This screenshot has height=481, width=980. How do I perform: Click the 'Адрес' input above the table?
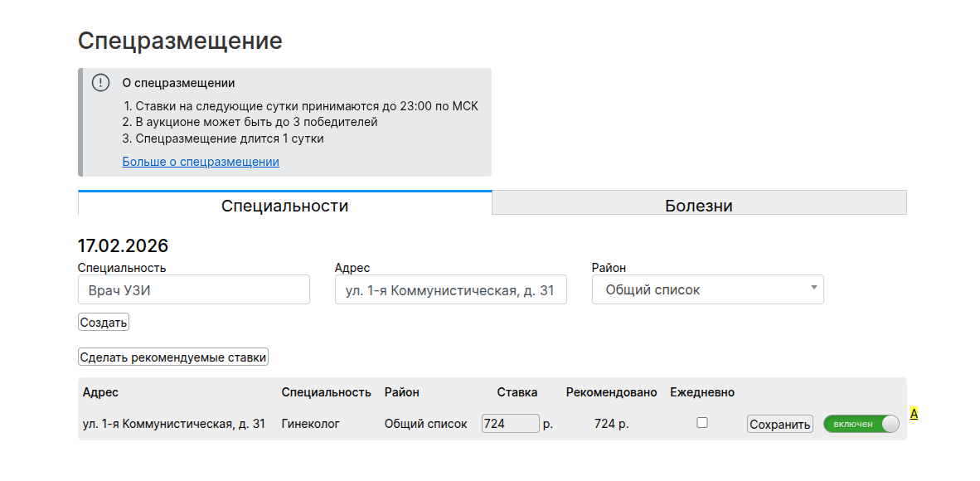[x=450, y=290]
